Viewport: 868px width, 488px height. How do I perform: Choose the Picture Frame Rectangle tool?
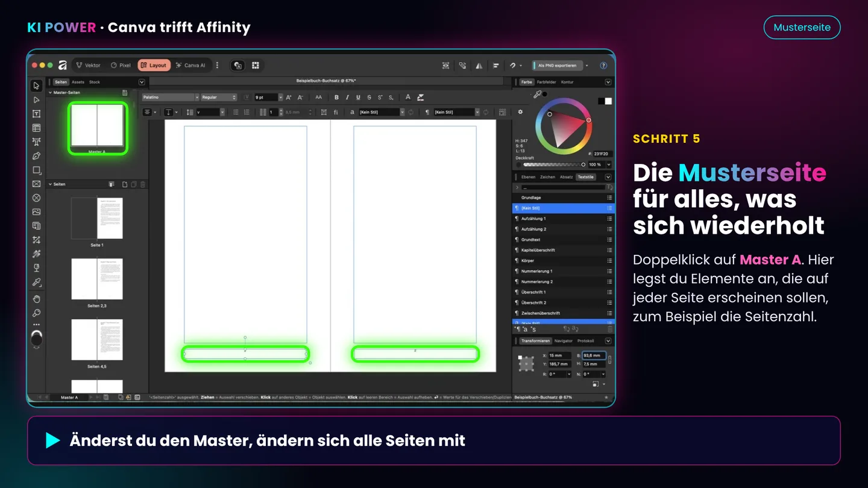tap(36, 184)
